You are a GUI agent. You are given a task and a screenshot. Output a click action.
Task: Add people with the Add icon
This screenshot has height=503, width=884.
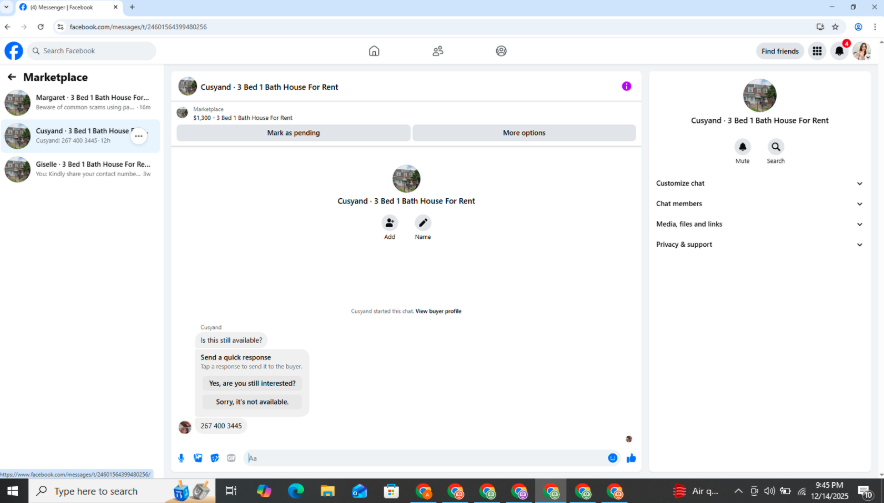click(x=390, y=223)
